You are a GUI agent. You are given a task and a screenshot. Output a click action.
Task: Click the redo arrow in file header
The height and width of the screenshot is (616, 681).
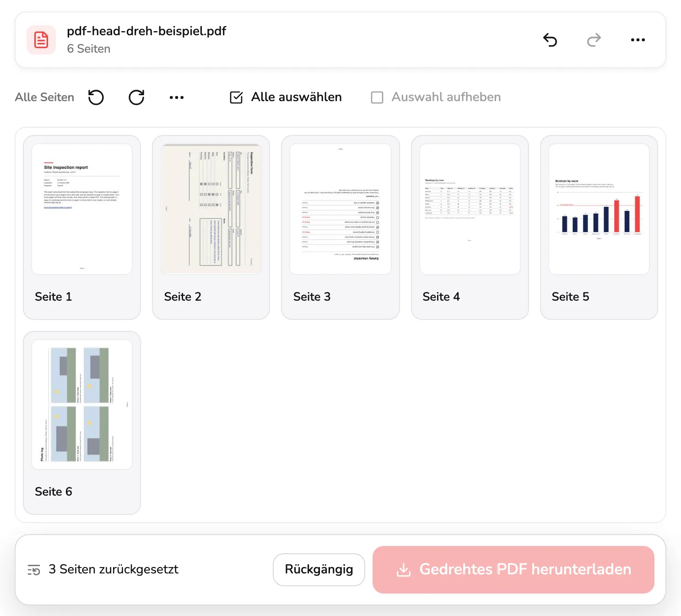594,40
